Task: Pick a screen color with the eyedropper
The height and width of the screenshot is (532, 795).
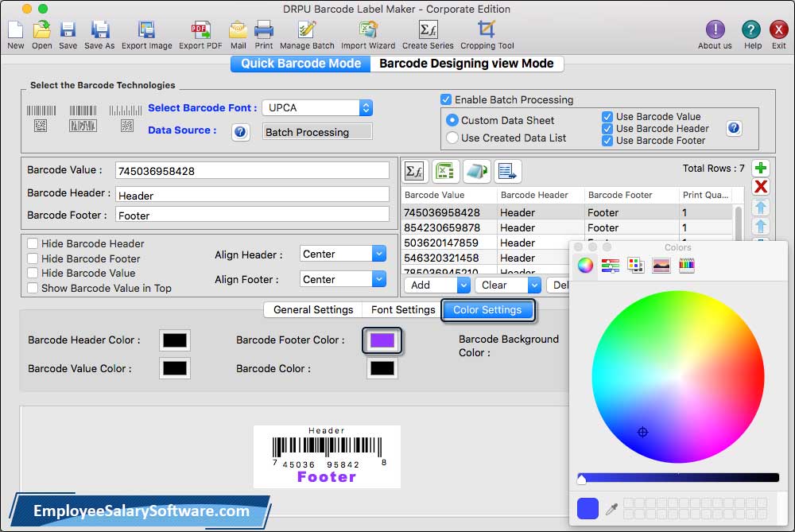Action: click(611, 509)
